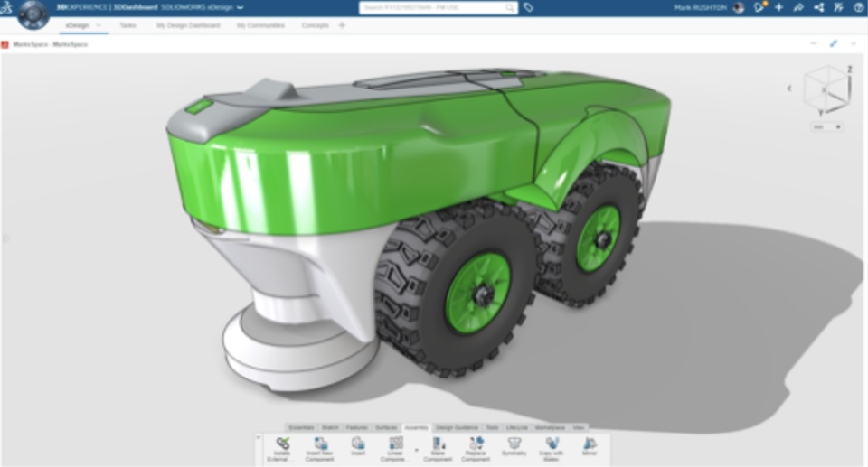Switch to the Surfaces toolbar tab
This screenshot has width=868, height=467.
386,428
